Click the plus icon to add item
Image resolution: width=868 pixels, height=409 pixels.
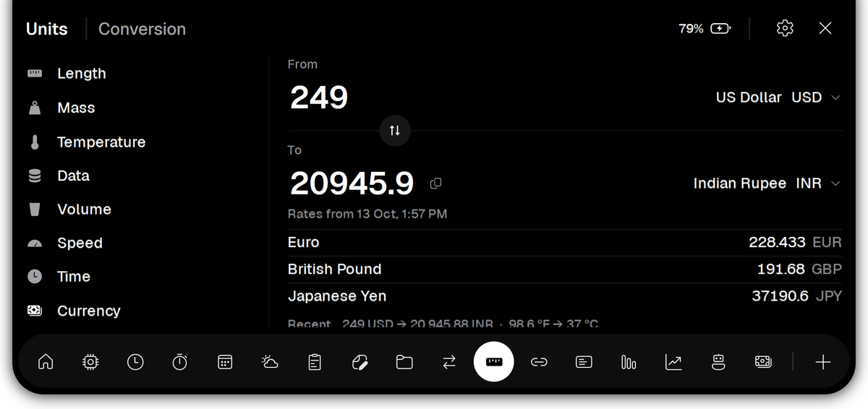[x=823, y=362]
